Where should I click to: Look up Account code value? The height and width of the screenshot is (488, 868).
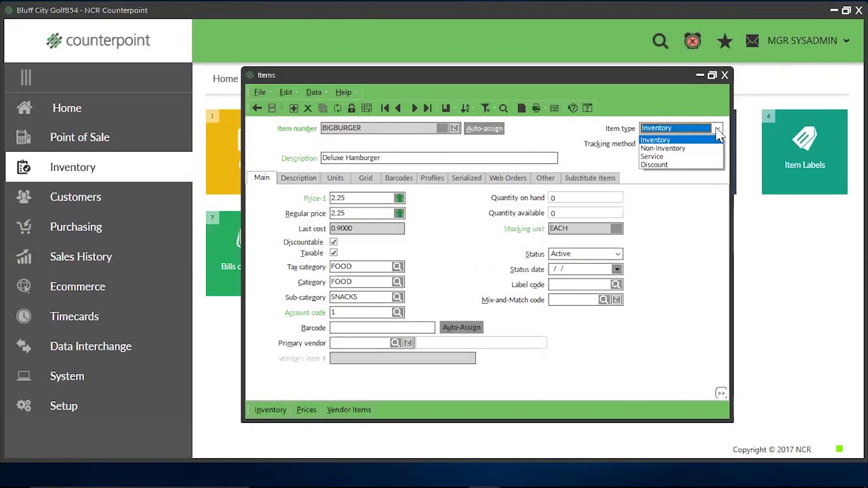click(x=398, y=312)
